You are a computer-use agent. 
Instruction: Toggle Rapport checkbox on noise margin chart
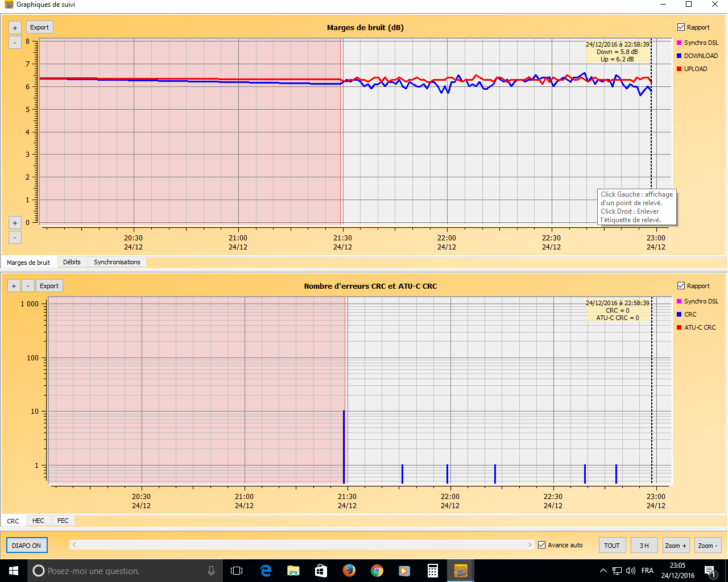click(681, 27)
